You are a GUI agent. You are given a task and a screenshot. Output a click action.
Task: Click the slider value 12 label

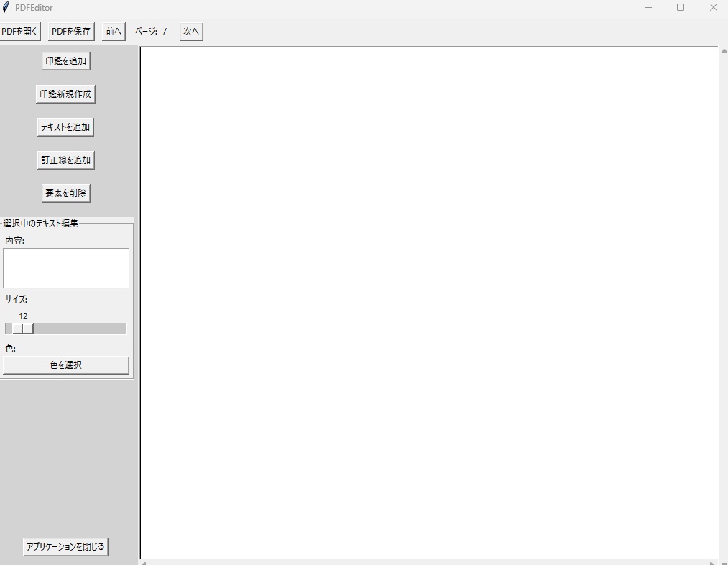[23, 316]
